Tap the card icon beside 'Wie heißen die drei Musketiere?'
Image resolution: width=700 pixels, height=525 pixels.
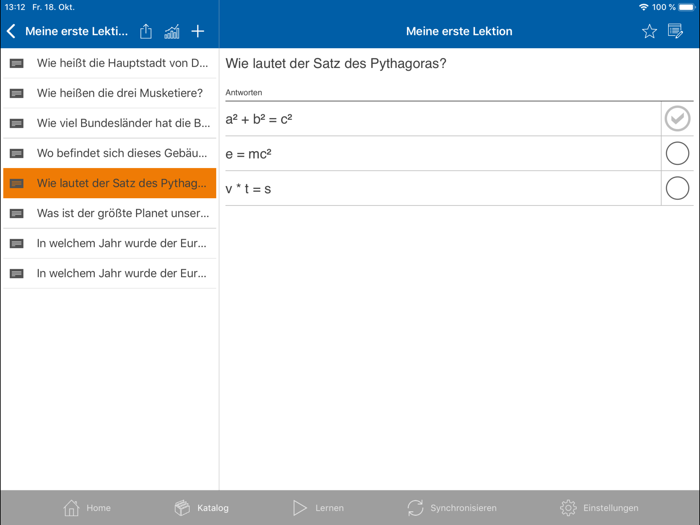click(x=17, y=93)
